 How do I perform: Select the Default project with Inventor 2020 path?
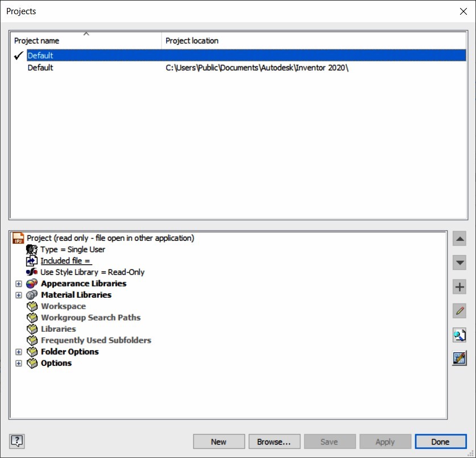41,68
